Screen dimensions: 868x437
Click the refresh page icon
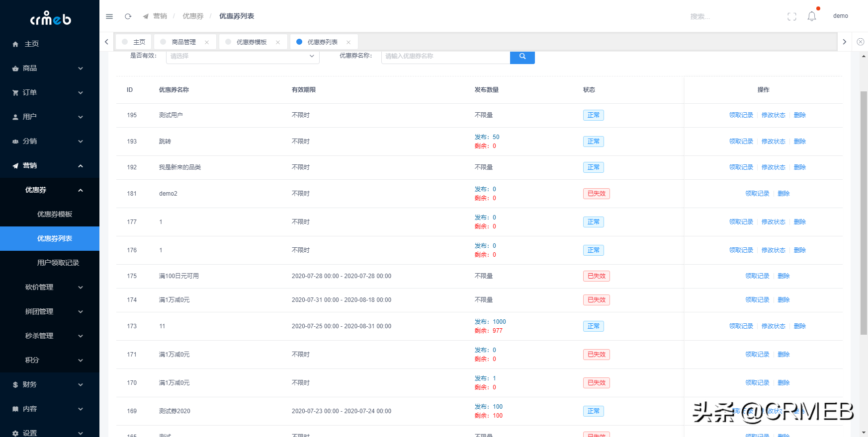128,16
